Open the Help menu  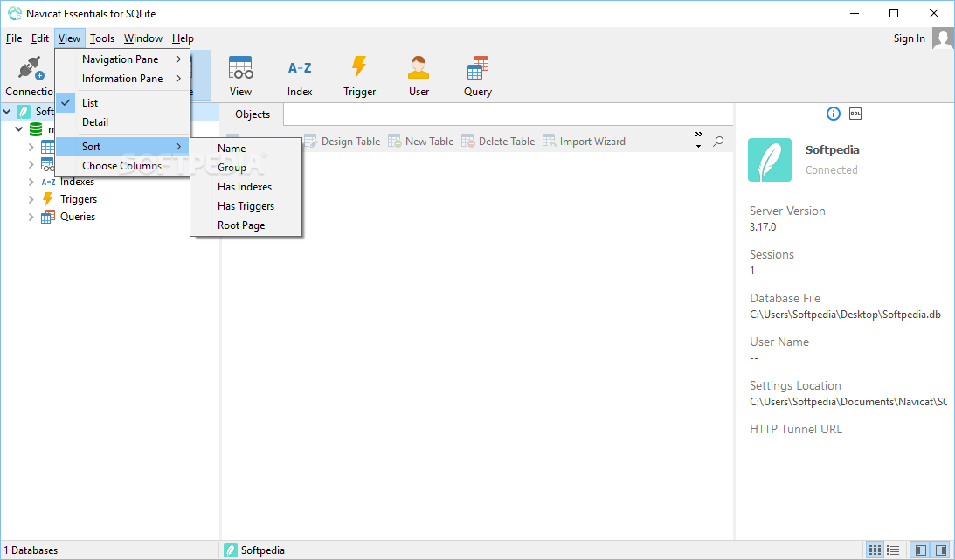point(183,38)
